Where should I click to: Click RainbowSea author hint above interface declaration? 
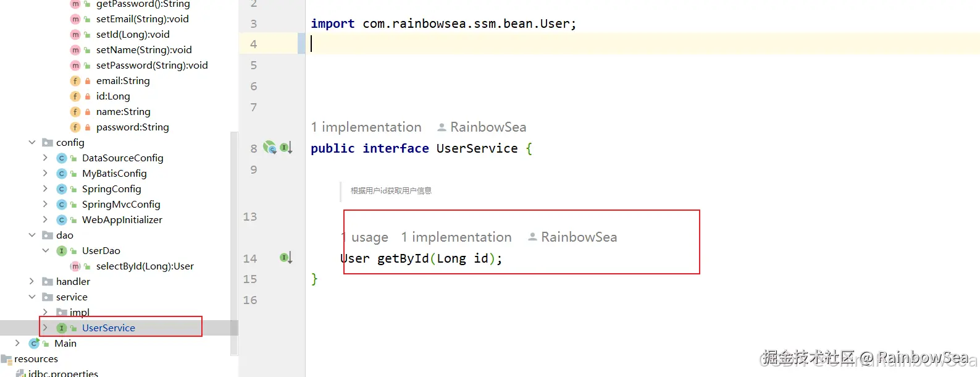[x=482, y=127]
